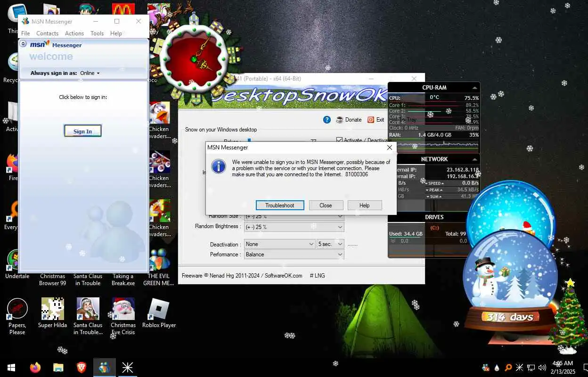The width and height of the screenshot is (588, 377).
Task: Click the DRIVES gadget header
Action: 434,217
